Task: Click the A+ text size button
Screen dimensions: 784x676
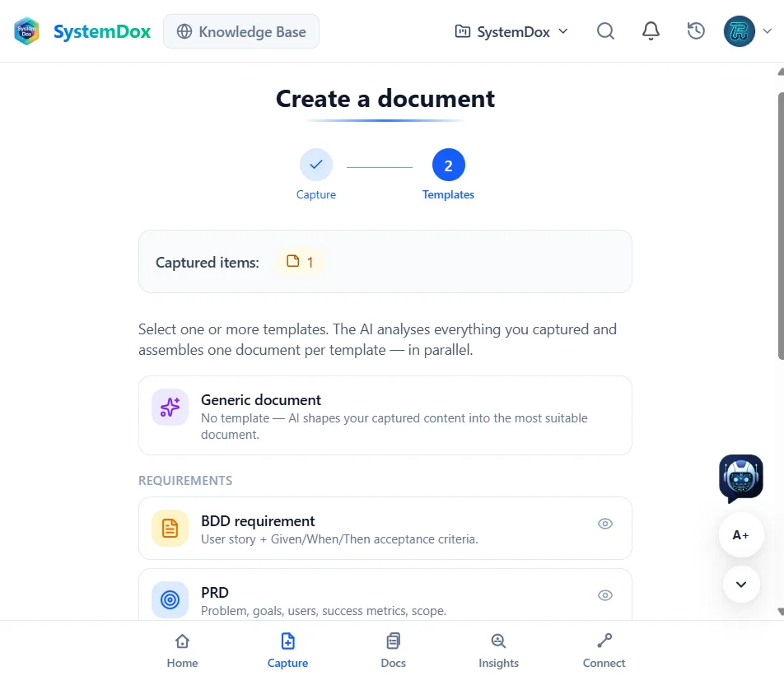Action: [x=740, y=535]
